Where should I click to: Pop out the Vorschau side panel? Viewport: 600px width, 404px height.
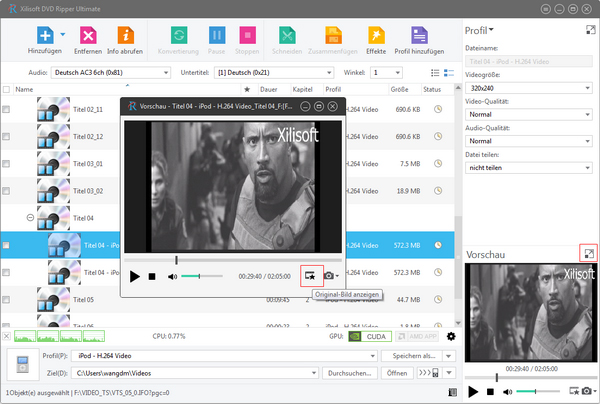tap(589, 254)
